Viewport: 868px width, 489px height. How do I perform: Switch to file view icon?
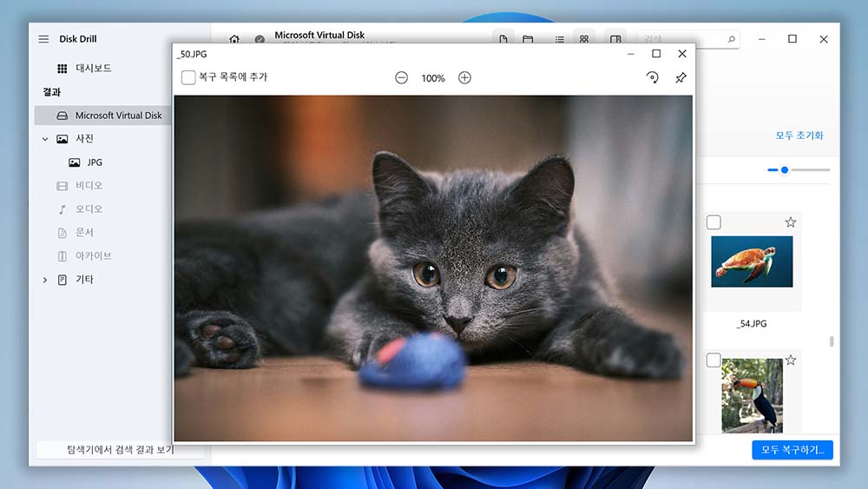[x=503, y=39]
